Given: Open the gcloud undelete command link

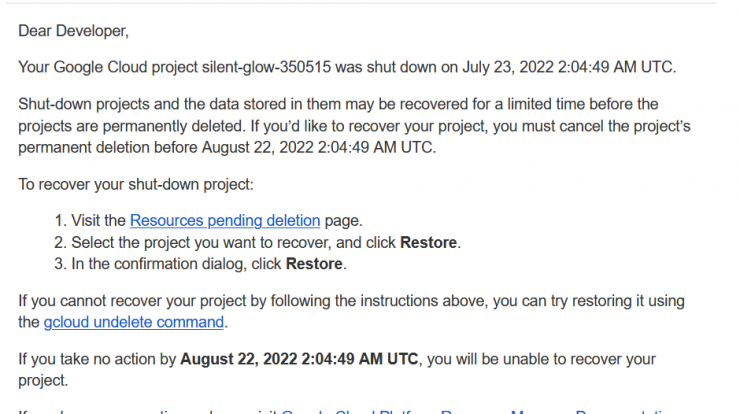Looking at the screenshot, I should (134, 322).
